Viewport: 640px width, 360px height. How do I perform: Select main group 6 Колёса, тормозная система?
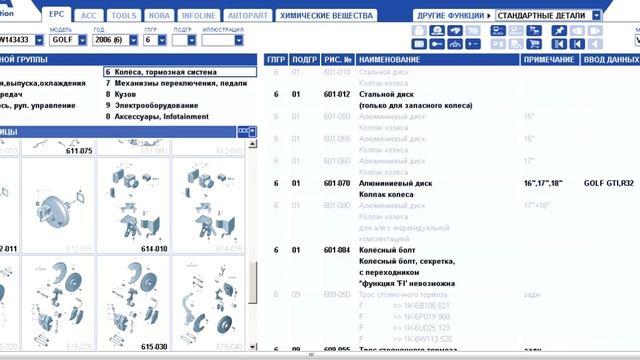pos(180,72)
